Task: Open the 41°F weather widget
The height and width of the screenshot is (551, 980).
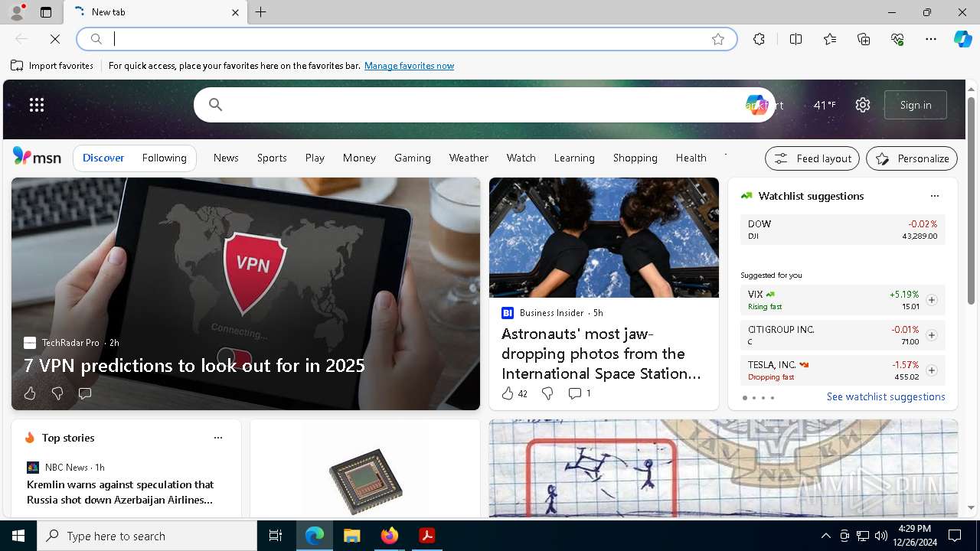Action: [x=825, y=105]
